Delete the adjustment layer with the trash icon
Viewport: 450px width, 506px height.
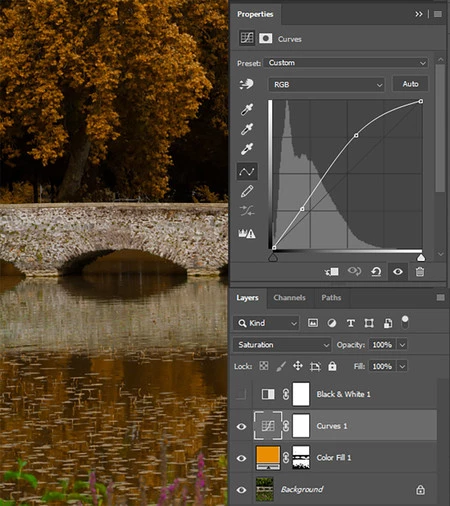[420, 272]
